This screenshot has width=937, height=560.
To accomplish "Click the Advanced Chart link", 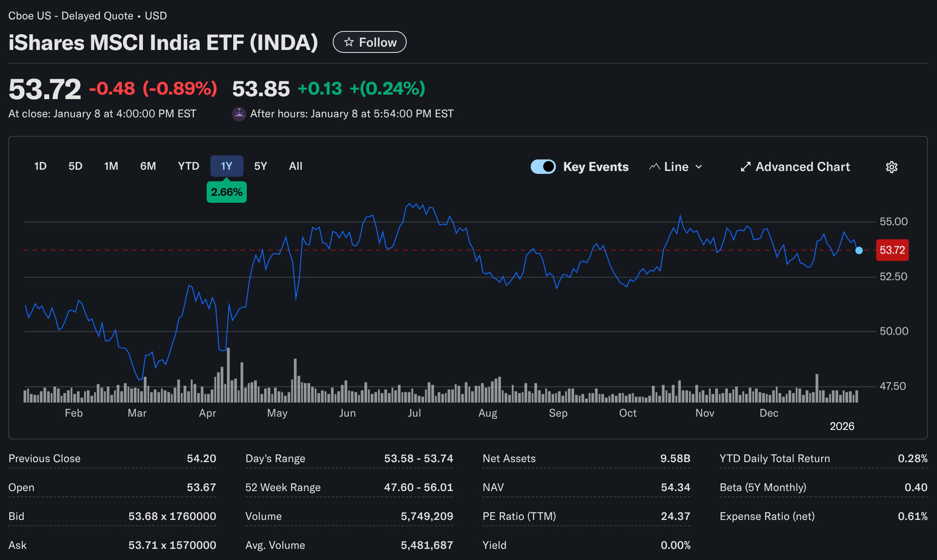I will (802, 167).
